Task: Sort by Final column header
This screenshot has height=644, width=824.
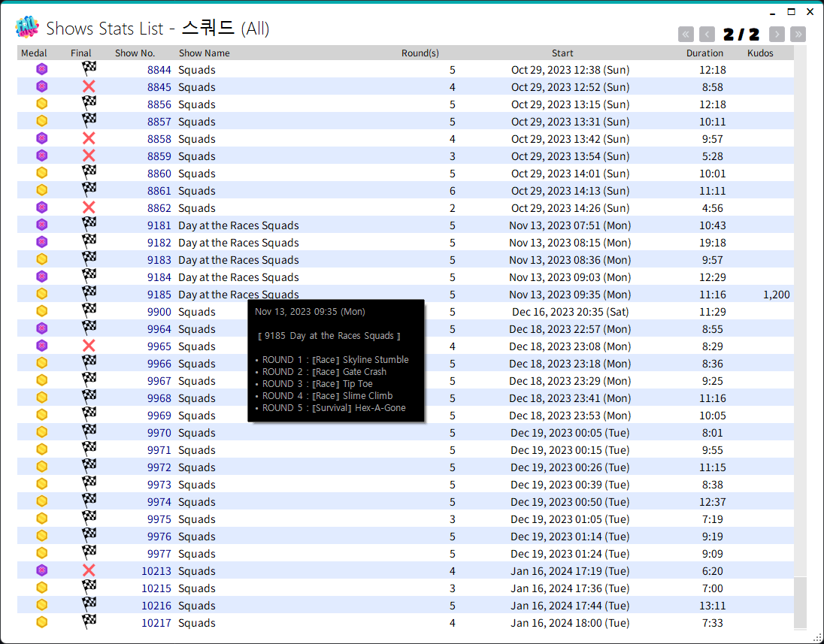Action: click(81, 53)
